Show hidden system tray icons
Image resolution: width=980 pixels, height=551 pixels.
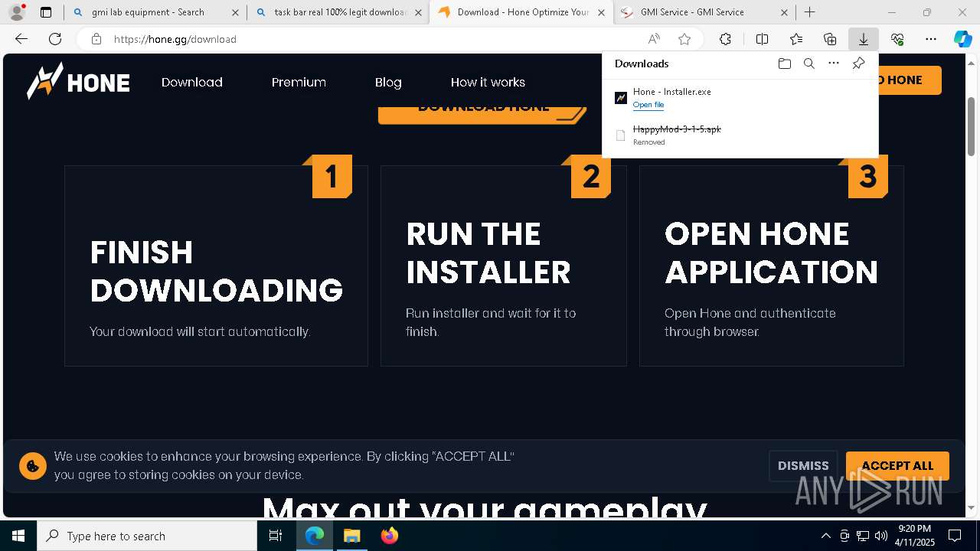click(825, 536)
